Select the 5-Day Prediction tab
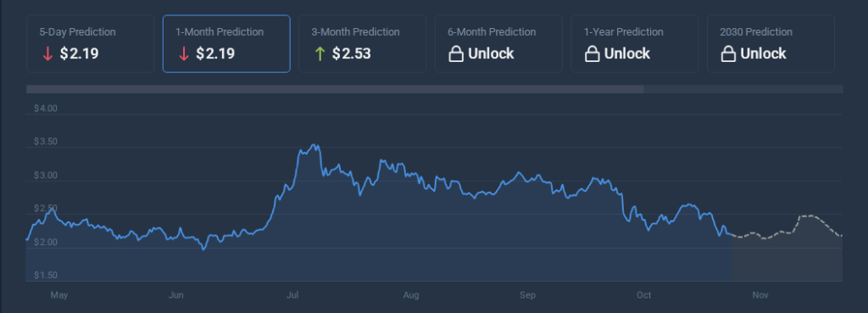868x313 pixels. tap(90, 44)
